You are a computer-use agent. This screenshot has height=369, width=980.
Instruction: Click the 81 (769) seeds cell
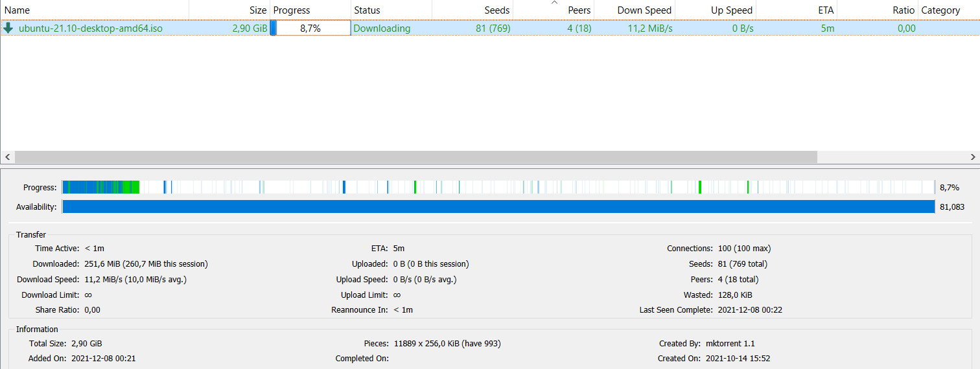tap(493, 28)
